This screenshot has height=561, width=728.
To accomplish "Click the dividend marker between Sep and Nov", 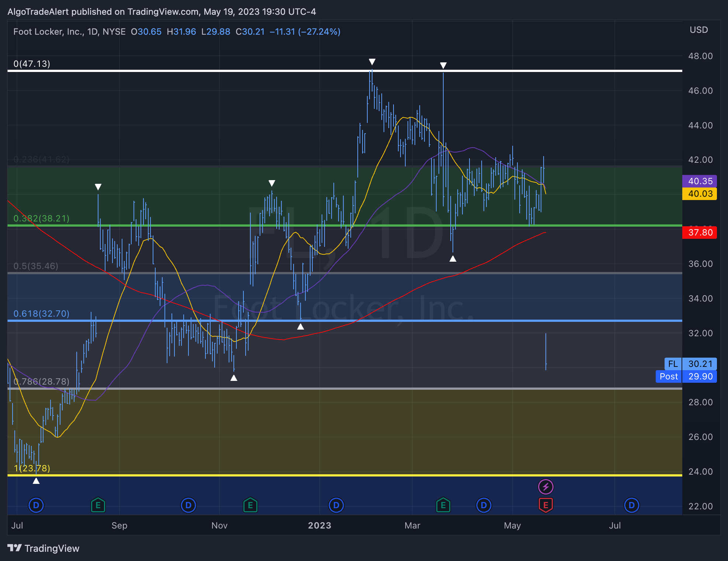I will pos(188,505).
